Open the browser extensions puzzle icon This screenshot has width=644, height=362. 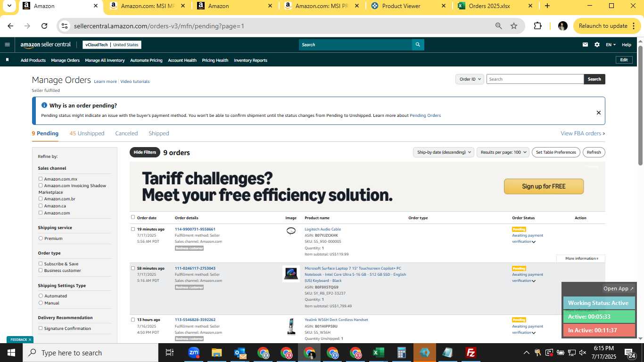tap(537, 26)
